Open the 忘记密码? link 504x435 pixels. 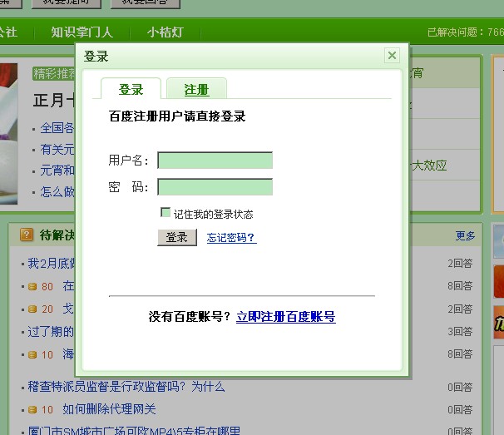(231, 238)
